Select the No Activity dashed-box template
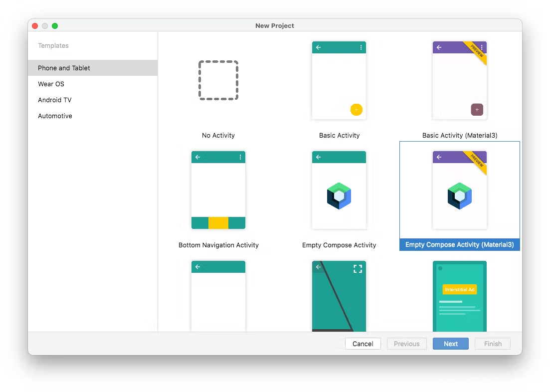Viewport: 550px width, 392px height. 218,80
